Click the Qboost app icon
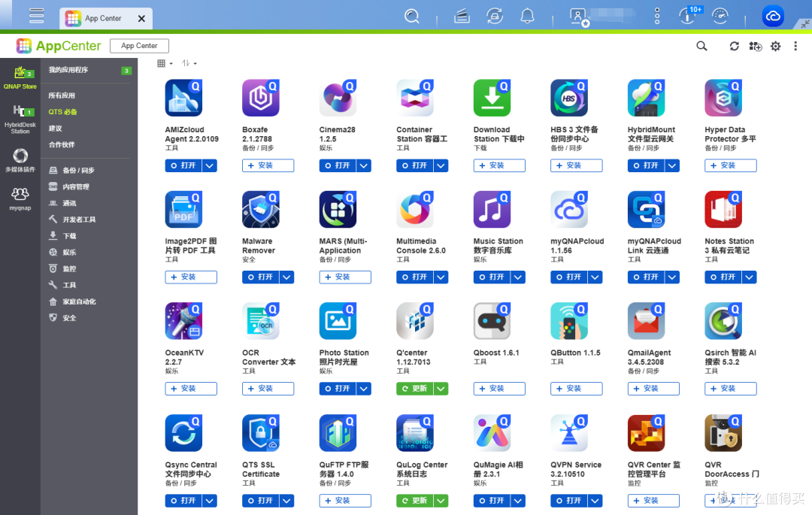812x515 pixels. (492, 321)
